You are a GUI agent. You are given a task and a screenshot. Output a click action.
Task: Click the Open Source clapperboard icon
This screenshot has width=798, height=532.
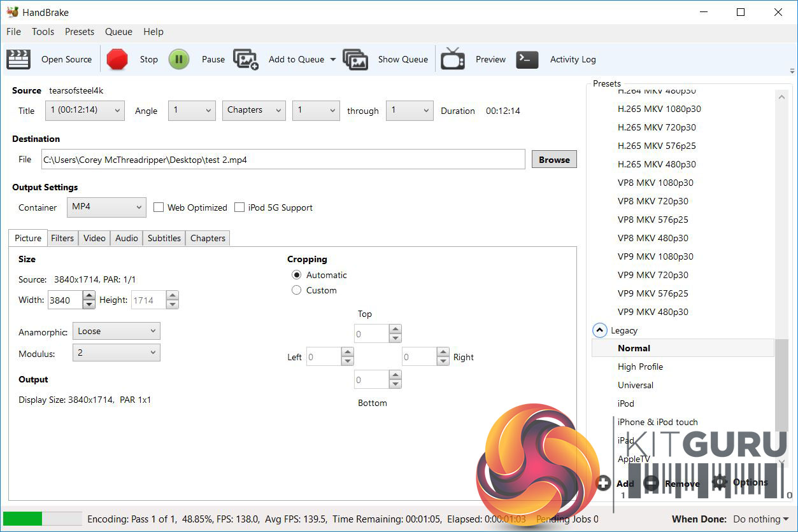pyautogui.click(x=18, y=59)
